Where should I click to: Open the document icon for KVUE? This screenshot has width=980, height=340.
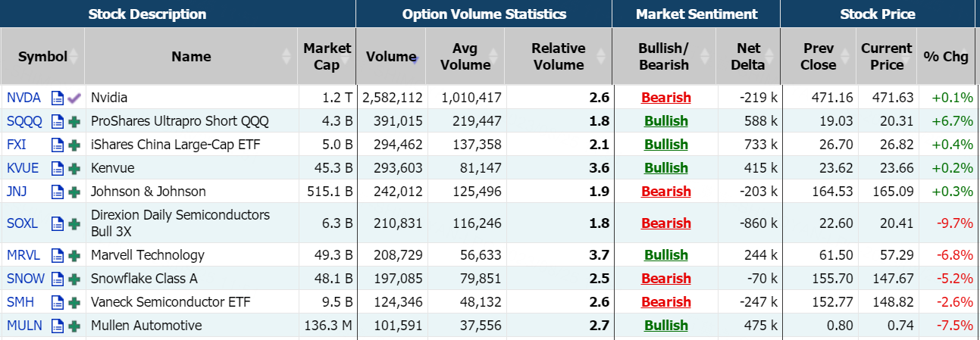57,168
